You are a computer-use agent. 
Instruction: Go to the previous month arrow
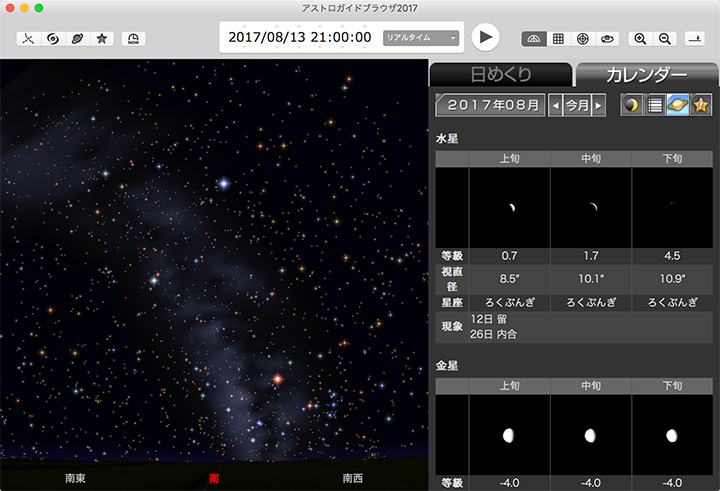pos(555,106)
